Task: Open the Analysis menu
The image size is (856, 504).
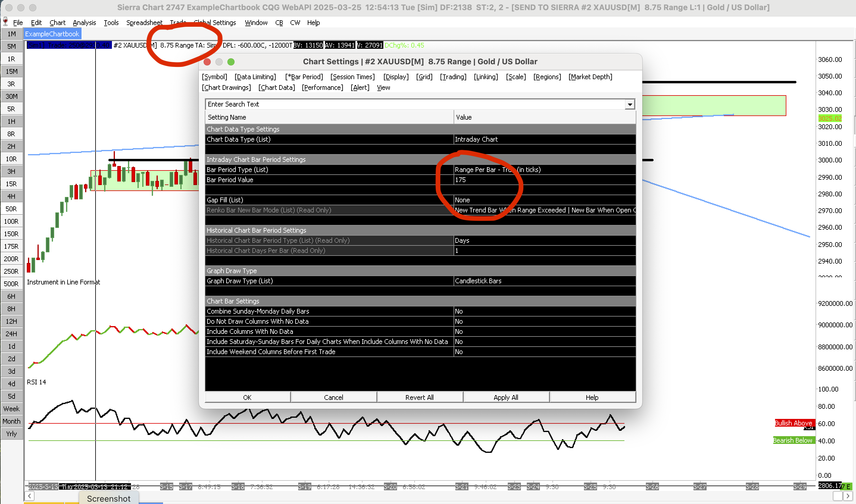Action: click(x=84, y=23)
